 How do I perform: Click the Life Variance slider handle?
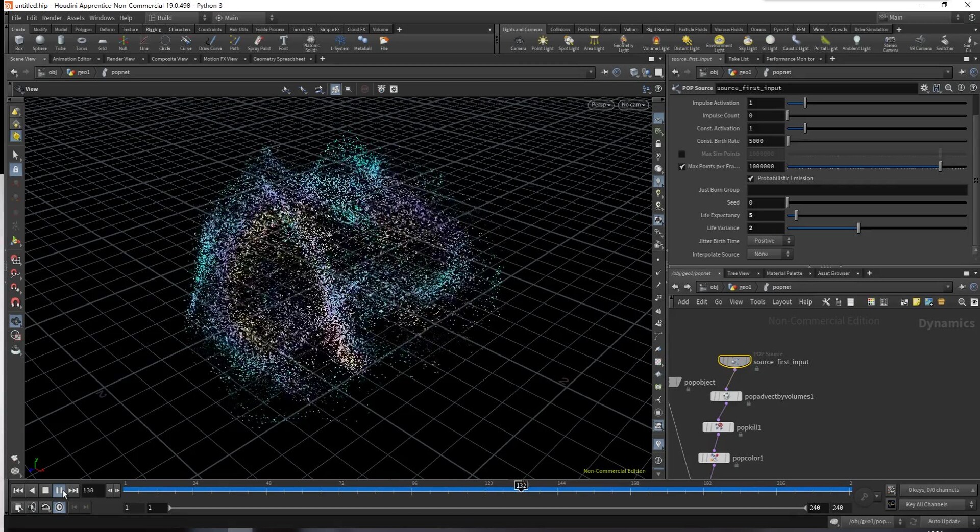(x=858, y=228)
